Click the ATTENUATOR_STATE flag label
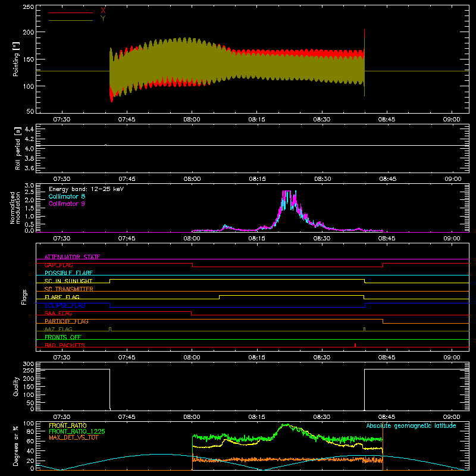476x476 pixels. click(72, 257)
